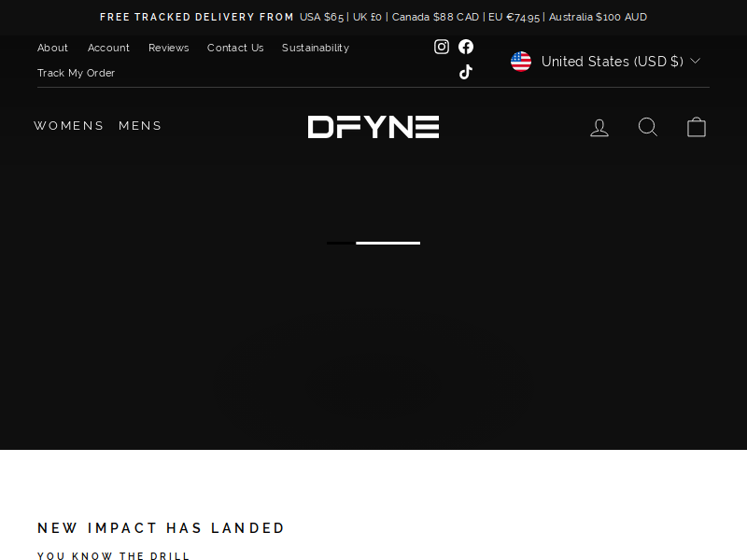Open the Facebook page icon
The image size is (747, 560).
(465, 47)
